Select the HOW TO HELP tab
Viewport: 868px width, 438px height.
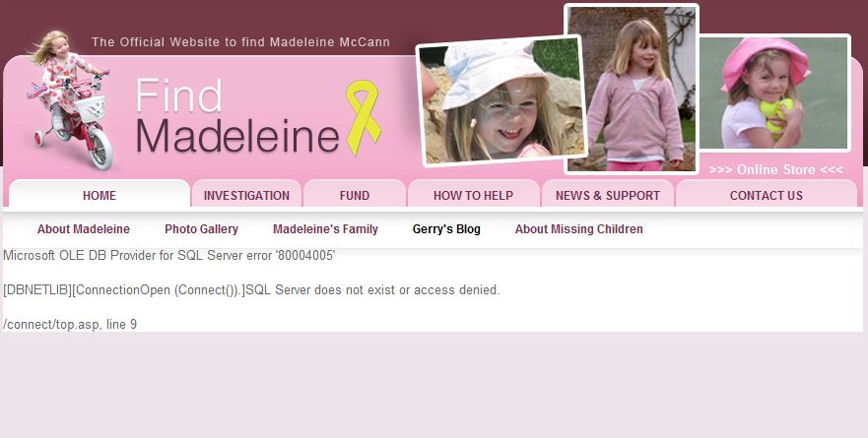tap(473, 195)
